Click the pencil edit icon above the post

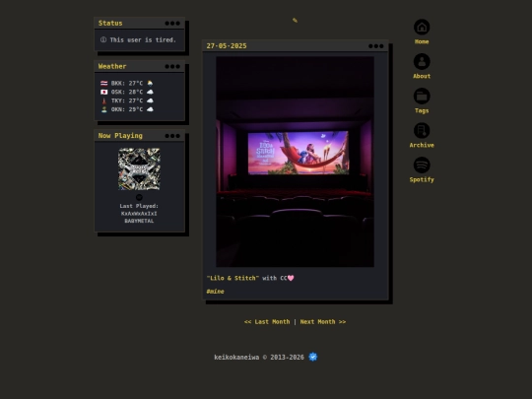click(x=295, y=21)
